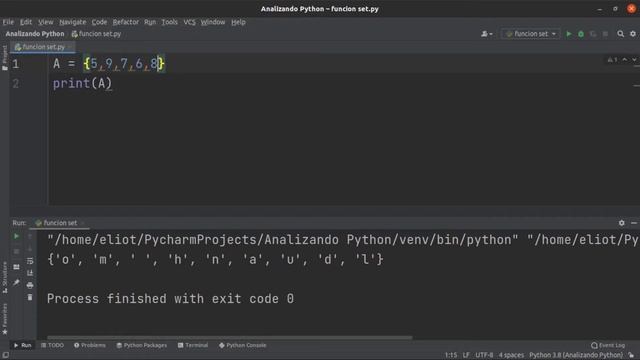The image size is (640, 360).
Task: Click the Restore Layout icon in Run panel
Action: [x=16, y=267]
